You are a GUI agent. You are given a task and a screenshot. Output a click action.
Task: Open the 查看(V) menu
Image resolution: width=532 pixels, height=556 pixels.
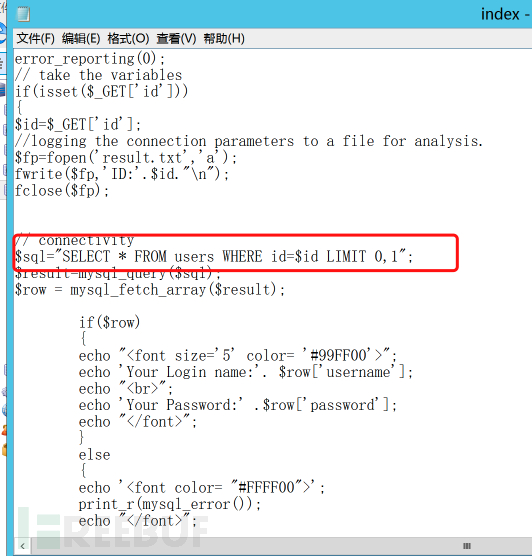pyautogui.click(x=176, y=38)
